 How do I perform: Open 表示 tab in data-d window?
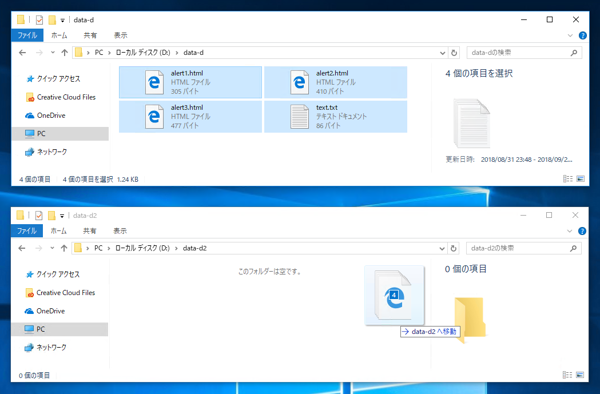(x=121, y=35)
